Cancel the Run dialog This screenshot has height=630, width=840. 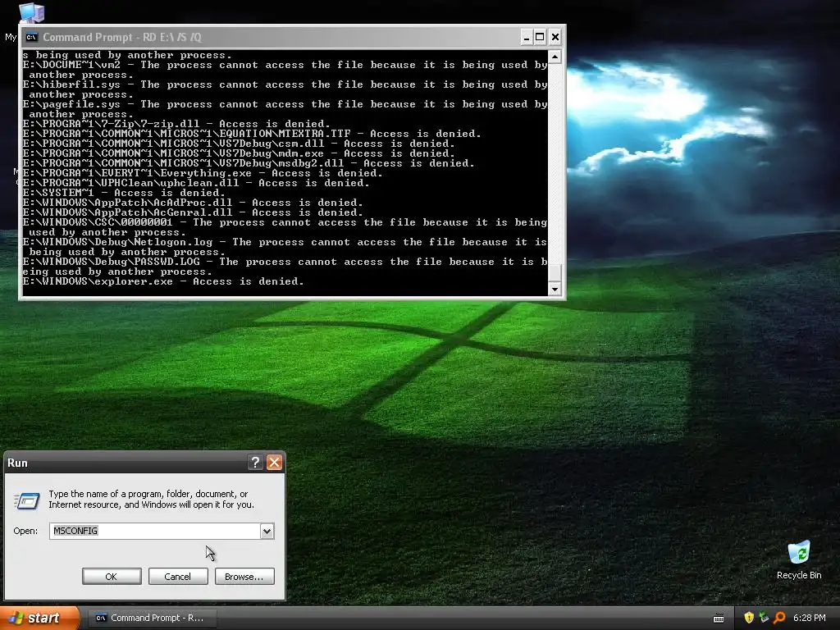click(178, 577)
